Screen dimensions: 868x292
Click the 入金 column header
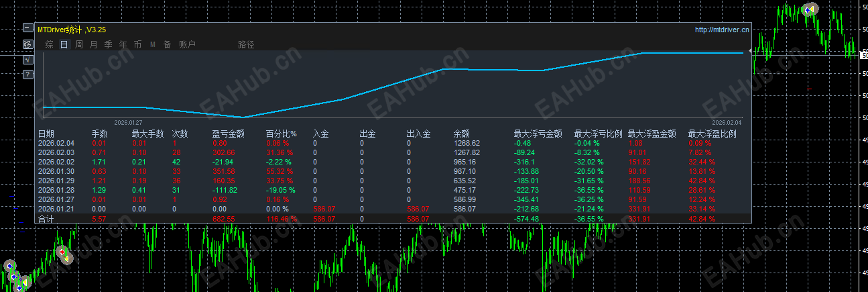click(x=321, y=134)
